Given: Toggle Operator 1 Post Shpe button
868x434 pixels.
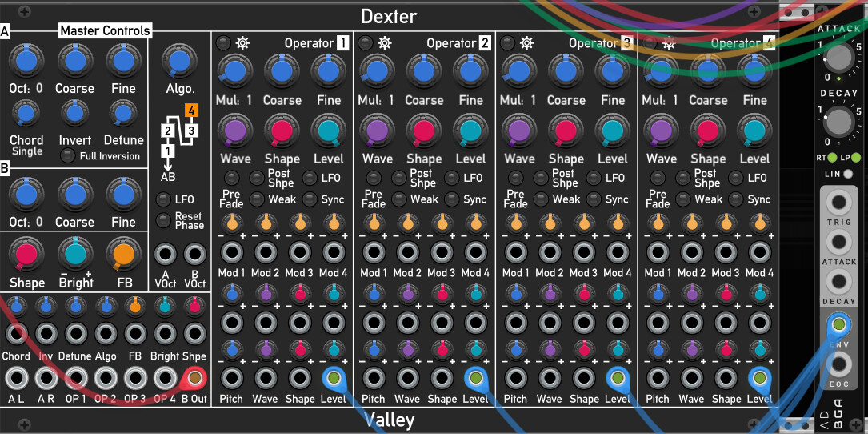Looking at the screenshot, I should pos(258,178).
